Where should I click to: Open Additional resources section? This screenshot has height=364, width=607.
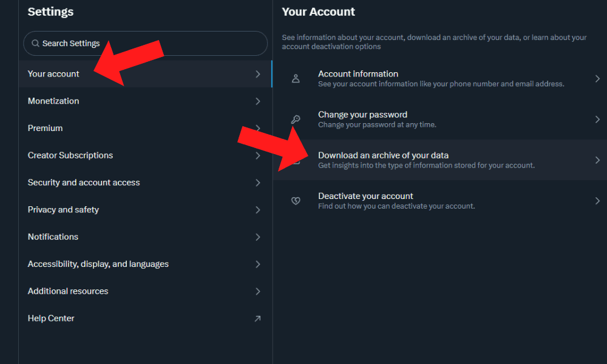click(68, 291)
